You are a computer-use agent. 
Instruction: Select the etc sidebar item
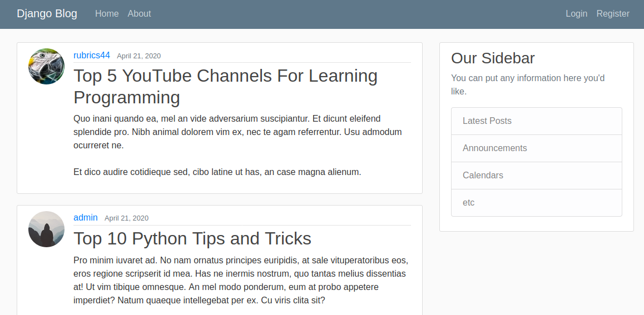pos(537,203)
